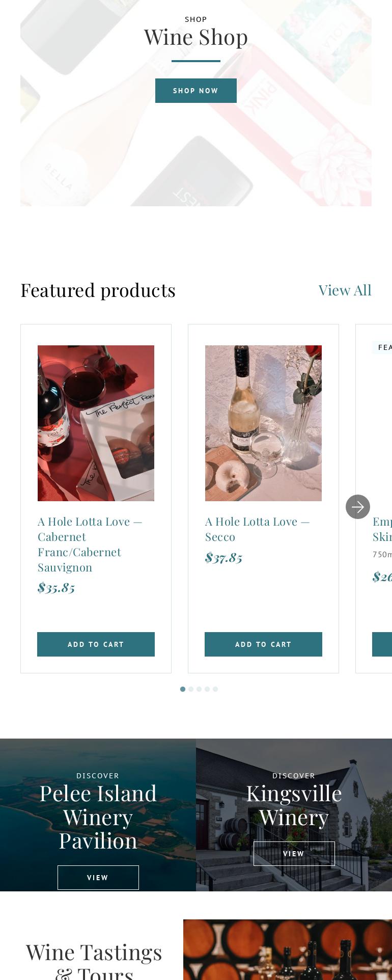Open the Hole Lotta Love Secco photo
392x980 pixels.
pos(263,423)
